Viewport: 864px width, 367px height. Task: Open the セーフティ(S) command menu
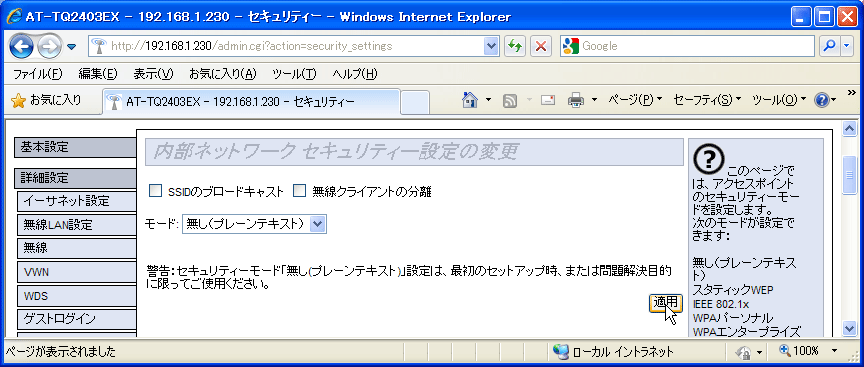[708, 100]
